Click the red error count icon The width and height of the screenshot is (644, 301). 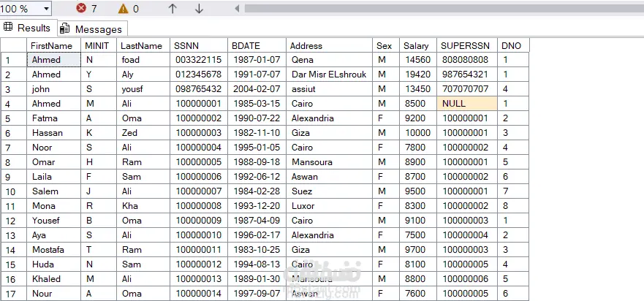[x=81, y=8]
